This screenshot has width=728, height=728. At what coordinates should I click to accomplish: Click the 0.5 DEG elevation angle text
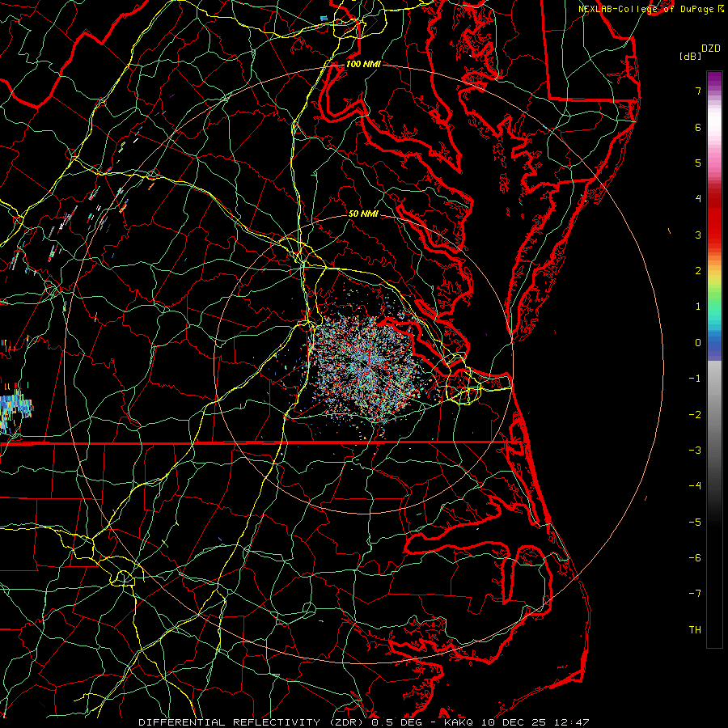tap(398, 722)
